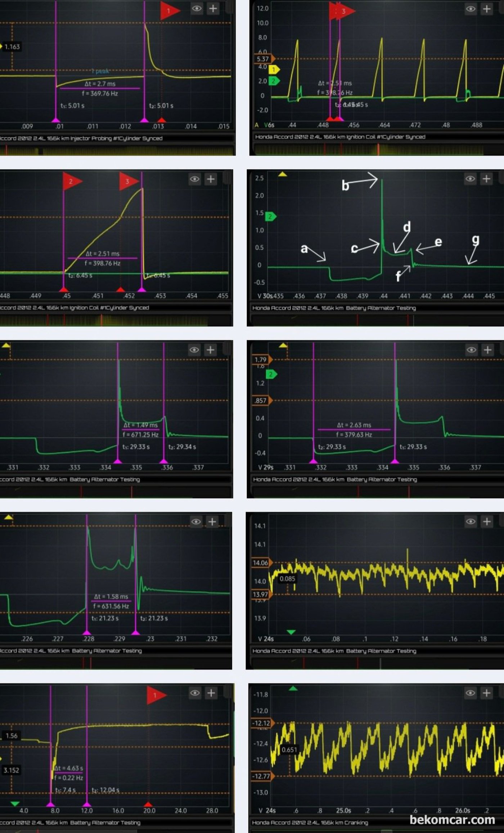Screen dimensions: 504x833
Task: Select the .857 horizontal cursor marker
Action: 262,400
